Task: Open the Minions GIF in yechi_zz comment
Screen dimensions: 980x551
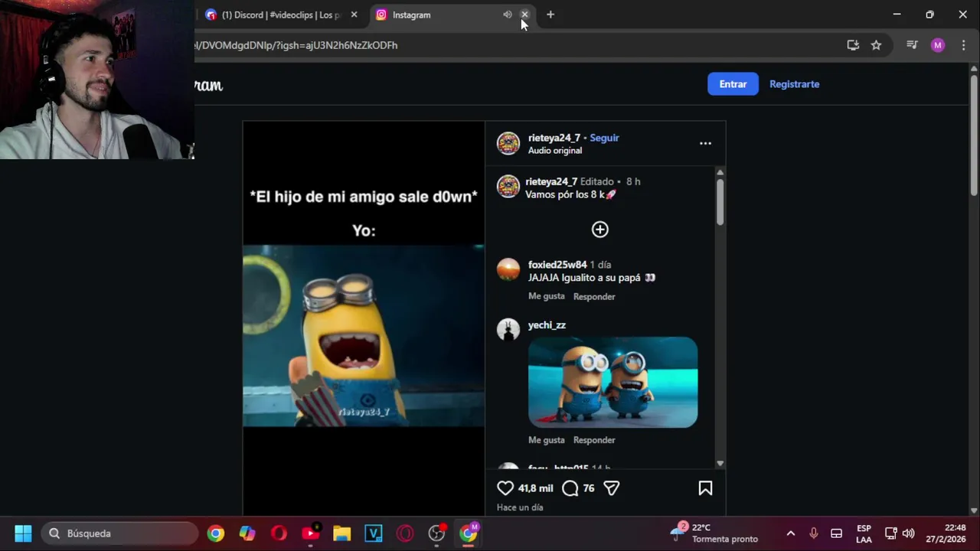Action: point(612,382)
